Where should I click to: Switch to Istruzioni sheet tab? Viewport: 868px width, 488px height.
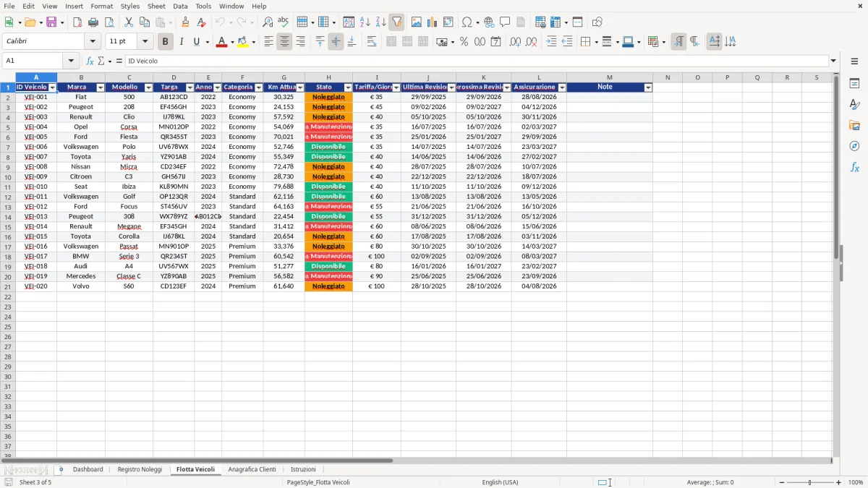click(x=303, y=469)
